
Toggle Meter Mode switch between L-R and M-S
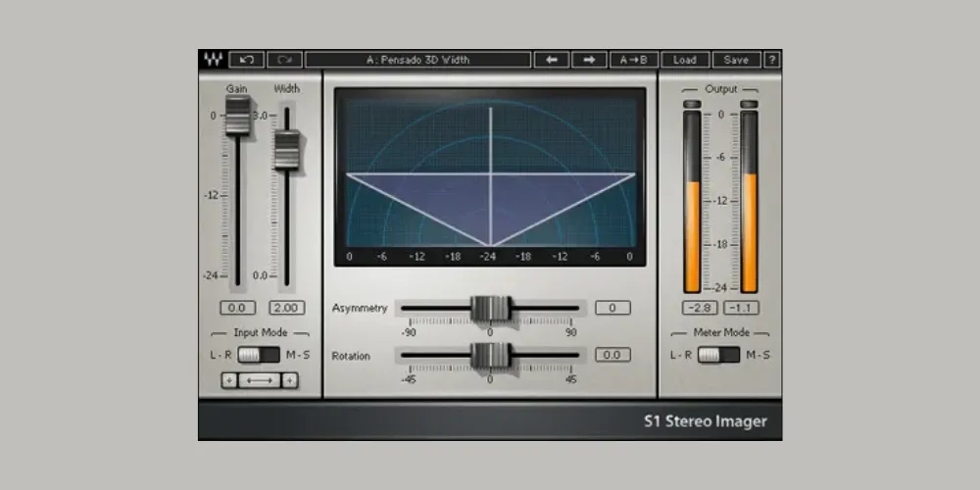point(718,355)
